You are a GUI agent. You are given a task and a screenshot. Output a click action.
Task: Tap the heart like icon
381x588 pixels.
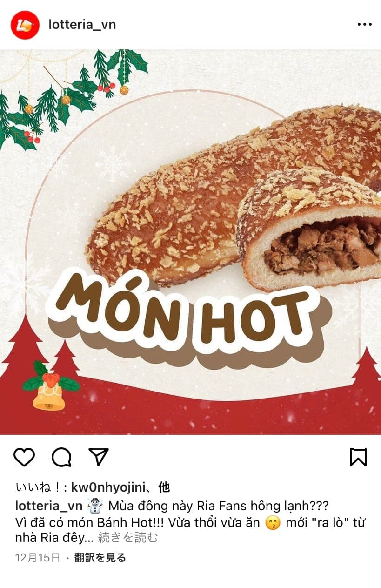pyautogui.click(x=24, y=457)
